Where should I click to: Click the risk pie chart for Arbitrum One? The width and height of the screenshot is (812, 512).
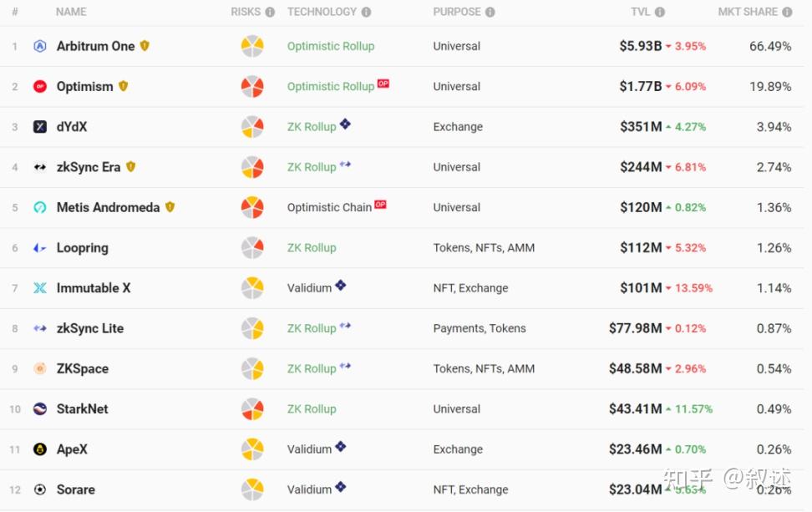tap(252, 47)
